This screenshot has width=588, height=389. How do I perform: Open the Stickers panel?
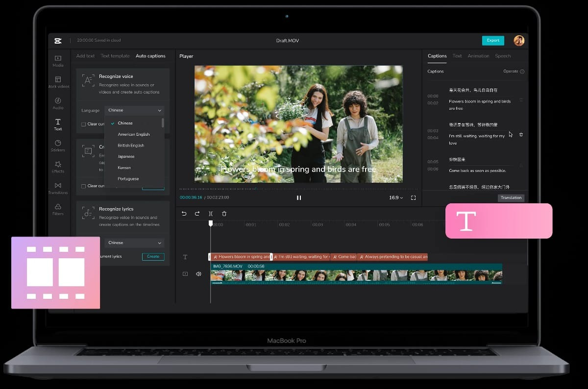click(x=58, y=146)
